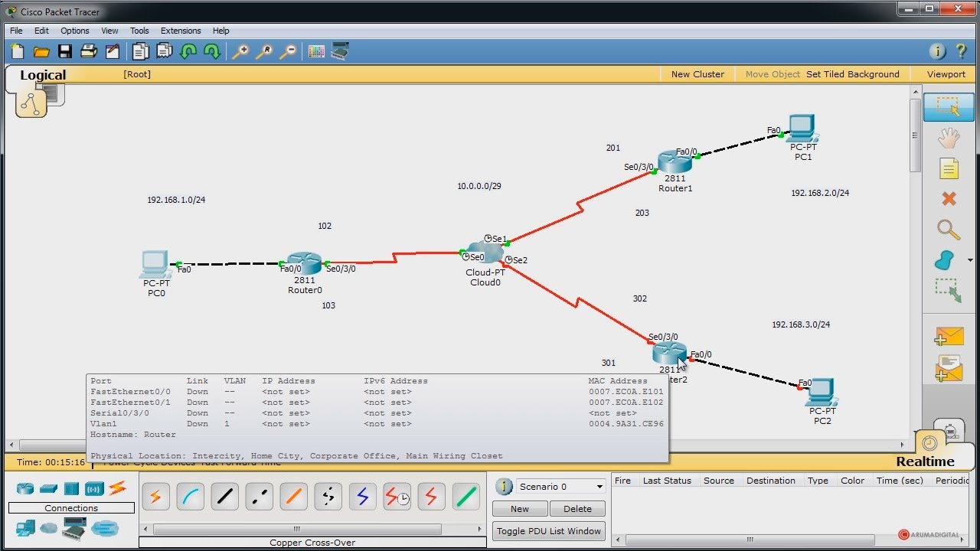
Task: Select the Delete tool
Action: (x=949, y=199)
